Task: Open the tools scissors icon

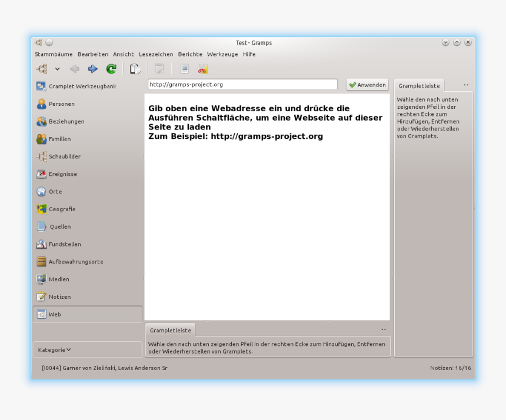Action: point(203,69)
